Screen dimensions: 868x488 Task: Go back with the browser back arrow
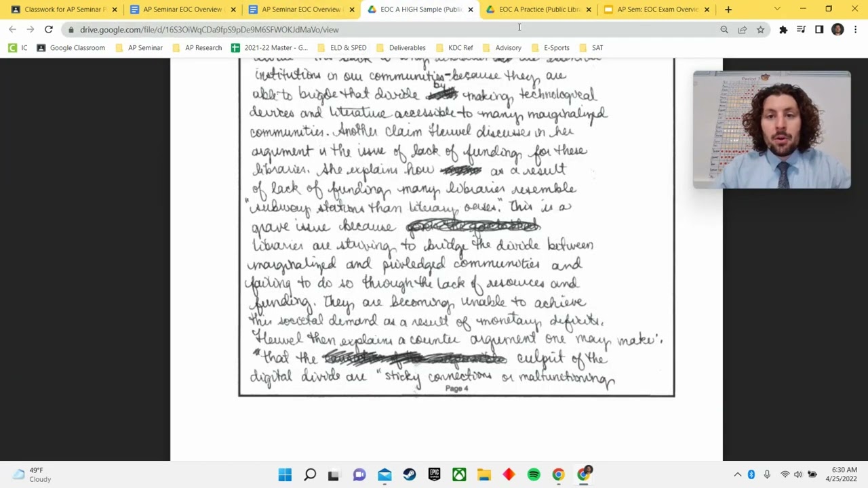tap(12, 30)
